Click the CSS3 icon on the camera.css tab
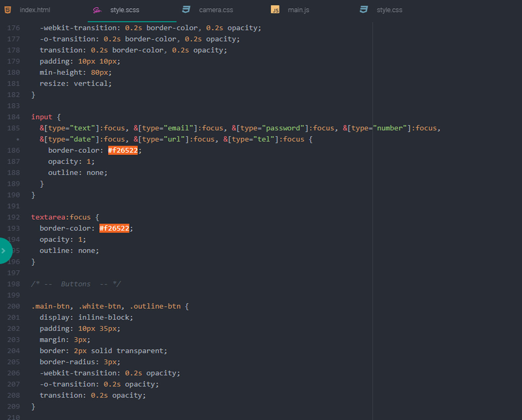522x420 pixels. (186, 10)
